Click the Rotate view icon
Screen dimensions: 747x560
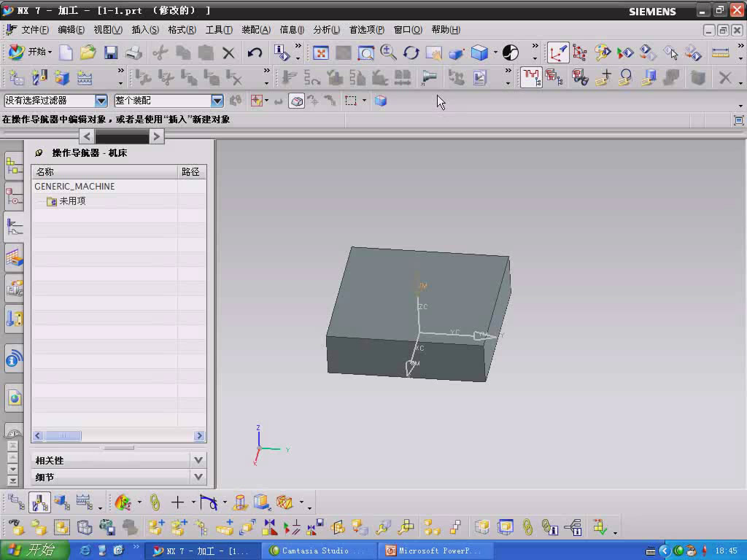click(x=411, y=52)
